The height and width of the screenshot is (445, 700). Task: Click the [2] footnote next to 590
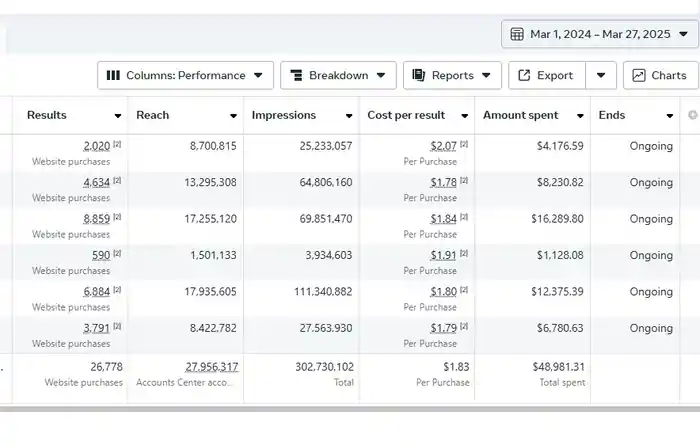(x=117, y=254)
